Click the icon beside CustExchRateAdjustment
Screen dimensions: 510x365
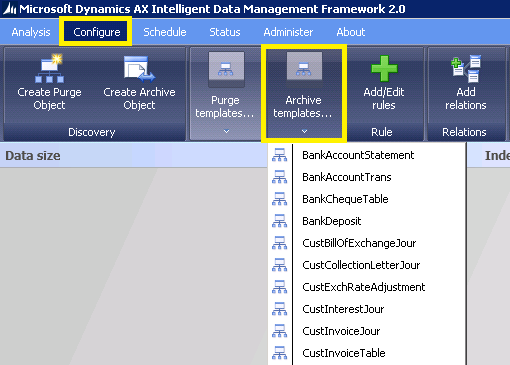[x=279, y=287]
